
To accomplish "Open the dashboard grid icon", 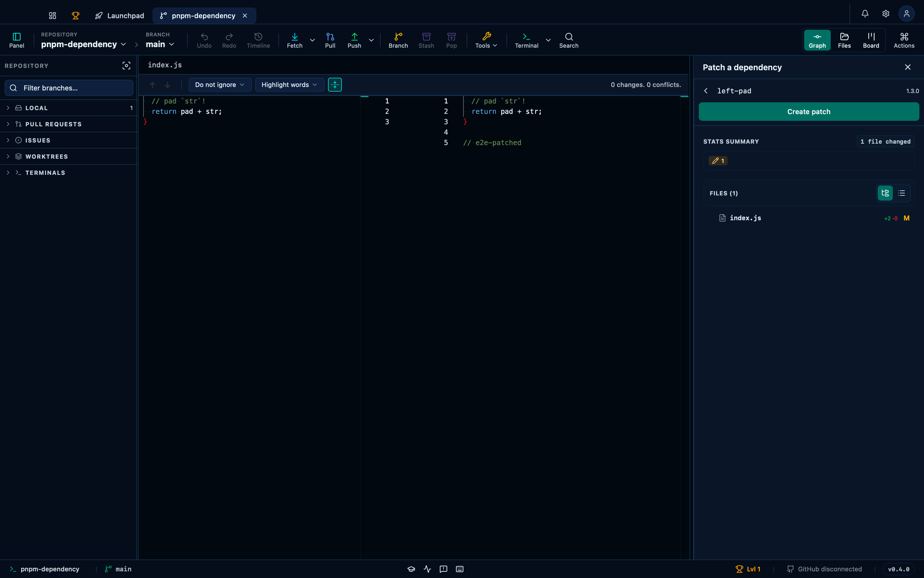I will 52,16.
